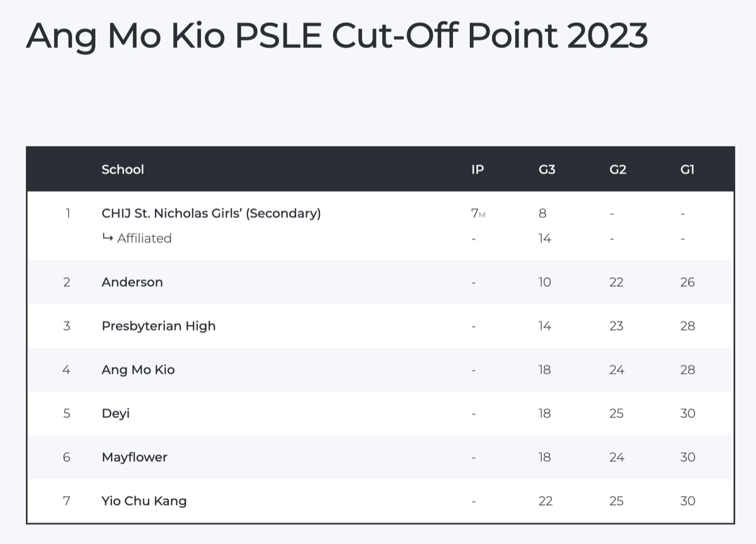Click the Affiliated G3 value 14
Image resolution: width=756 pixels, height=544 pixels.
545,238
